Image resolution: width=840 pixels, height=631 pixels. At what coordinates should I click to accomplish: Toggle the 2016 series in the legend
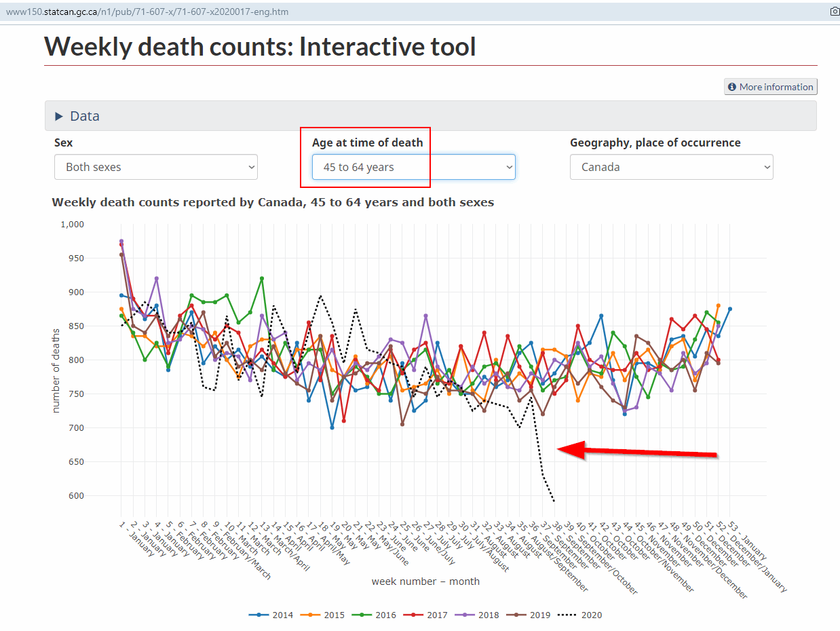coord(374,615)
